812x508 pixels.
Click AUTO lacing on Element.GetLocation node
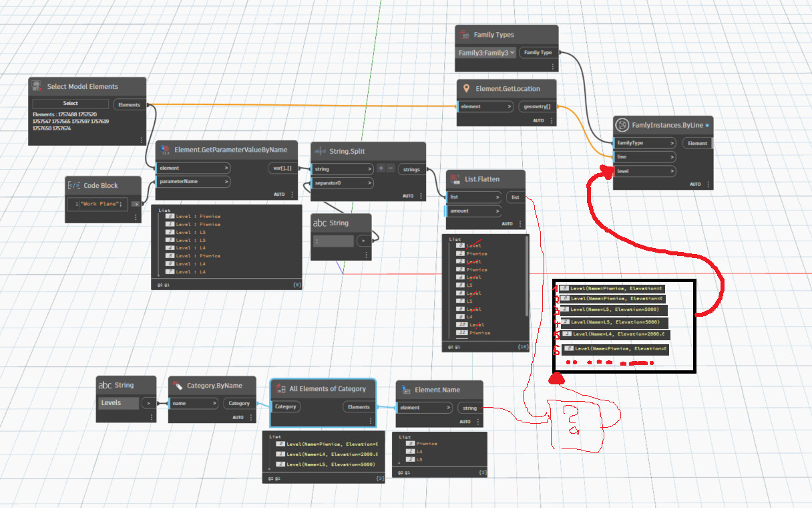539,120
